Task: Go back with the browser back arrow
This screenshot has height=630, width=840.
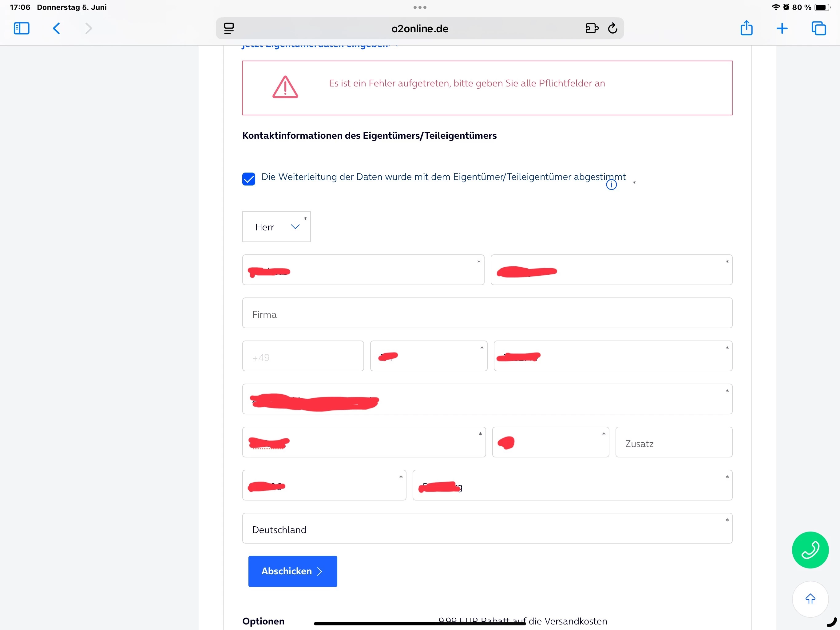Action: 56,29
